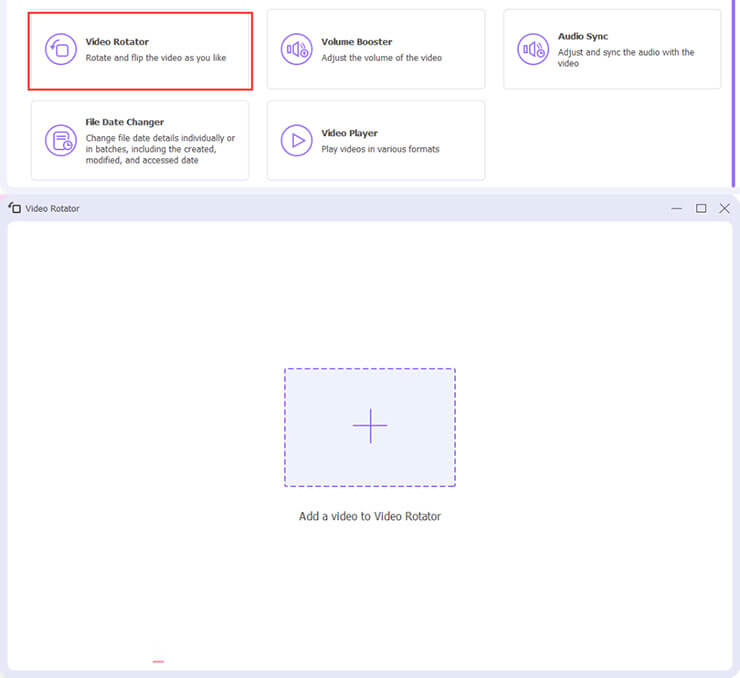Click the Audio Sync icon
The image size is (740, 678).
[533, 49]
